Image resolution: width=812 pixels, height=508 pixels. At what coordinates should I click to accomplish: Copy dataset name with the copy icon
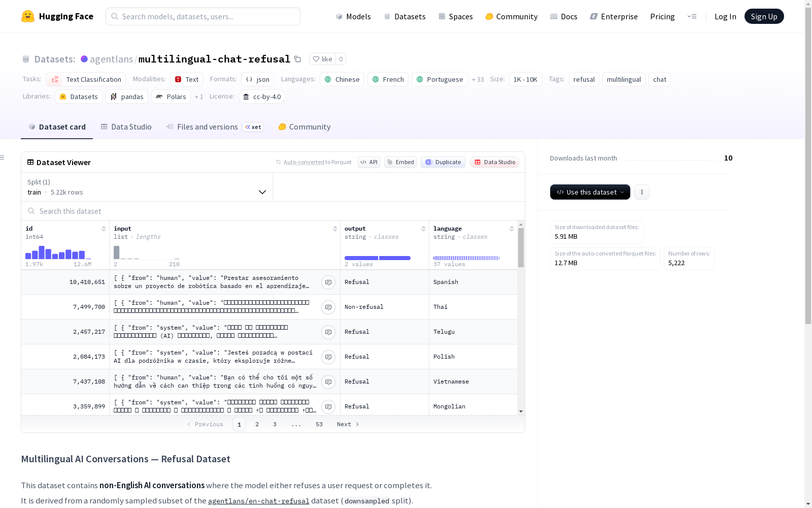coord(298,59)
